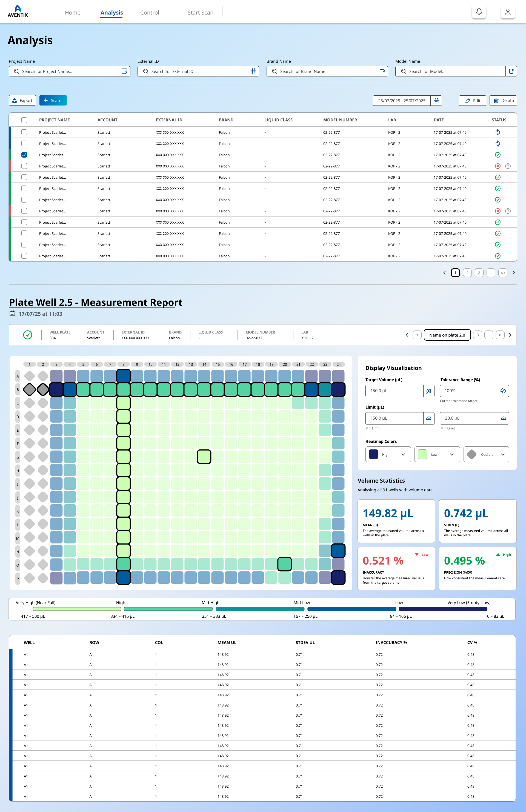Toggle the select-all checkbox in table header

pyautogui.click(x=24, y=120)
